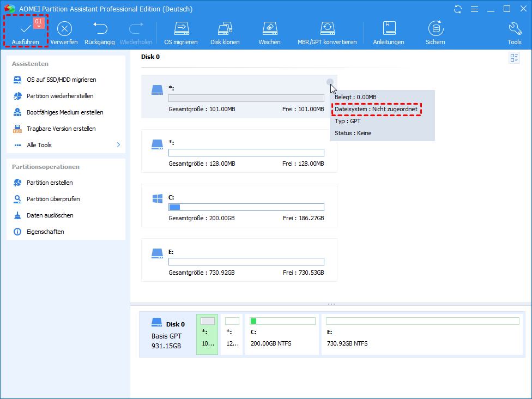Screen dimensions: 532x399
Task: Click AOMEI app logo in title bar
Action: tap(9, 9)
